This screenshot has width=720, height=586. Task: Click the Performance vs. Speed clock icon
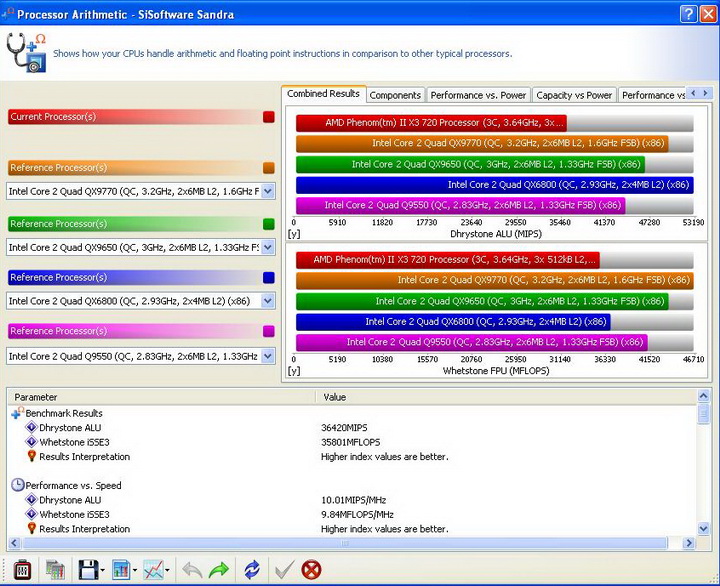coord(17,485)
